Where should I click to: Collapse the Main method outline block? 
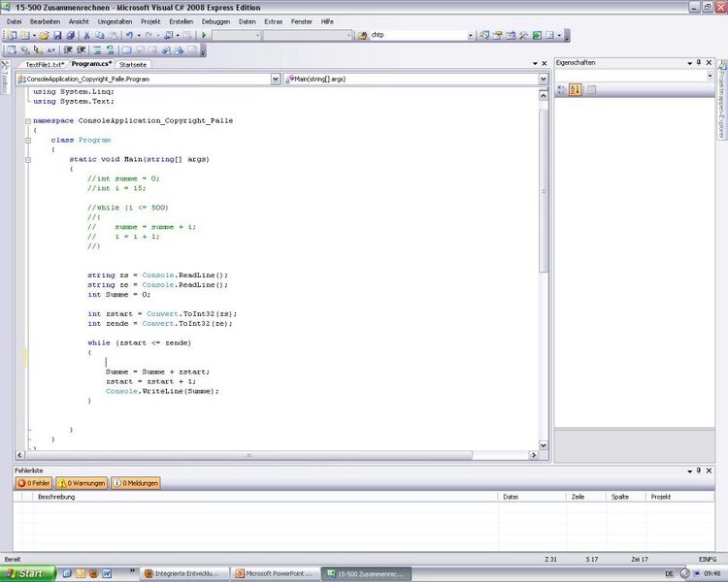coord(28,160)
